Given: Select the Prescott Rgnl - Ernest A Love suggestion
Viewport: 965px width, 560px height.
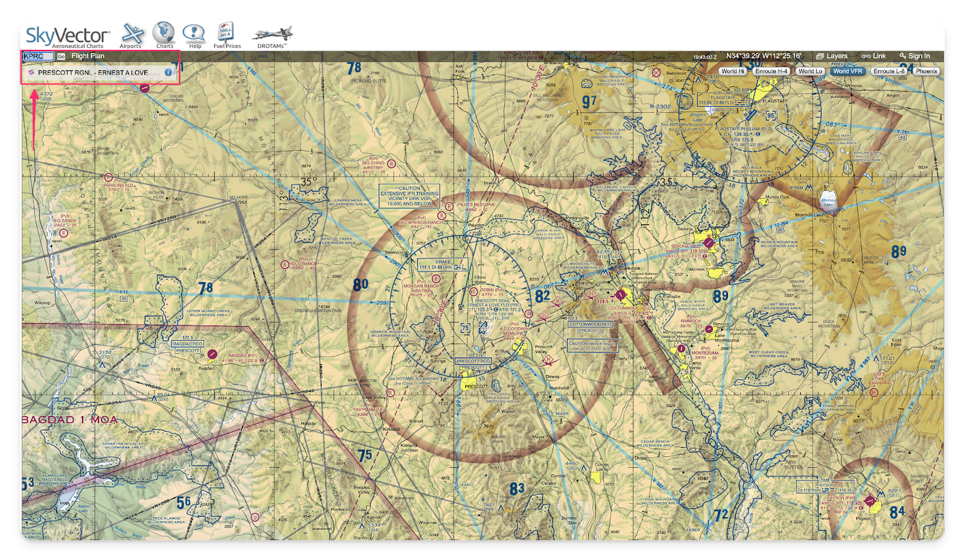Looking at the screenshot, I should click(100, 72).
